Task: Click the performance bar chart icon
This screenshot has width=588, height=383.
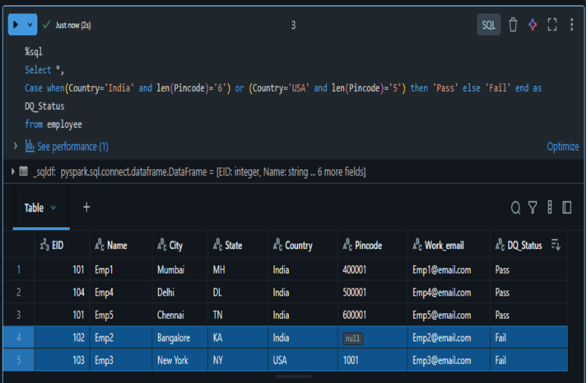Action: tap(30, 145)
